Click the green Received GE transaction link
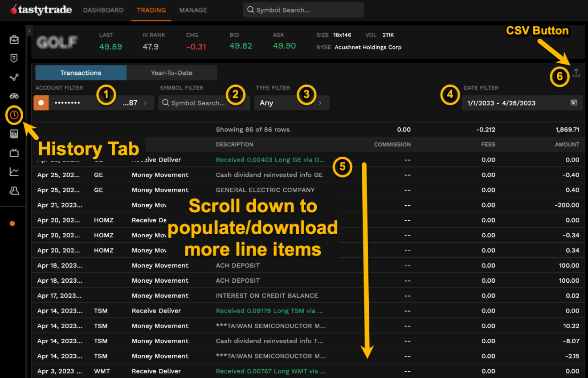The width and height of the screenshot is (588, 378). pos(270,159)
